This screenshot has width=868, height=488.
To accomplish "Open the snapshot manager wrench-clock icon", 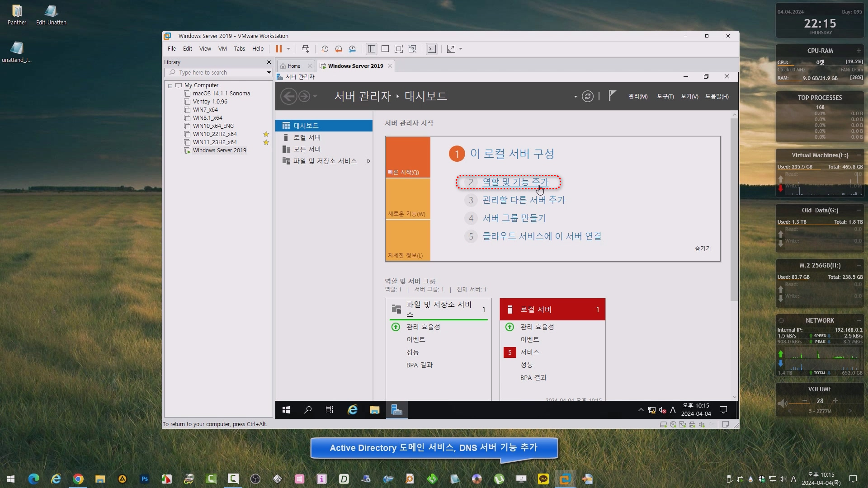I will [x=353, y=49].
